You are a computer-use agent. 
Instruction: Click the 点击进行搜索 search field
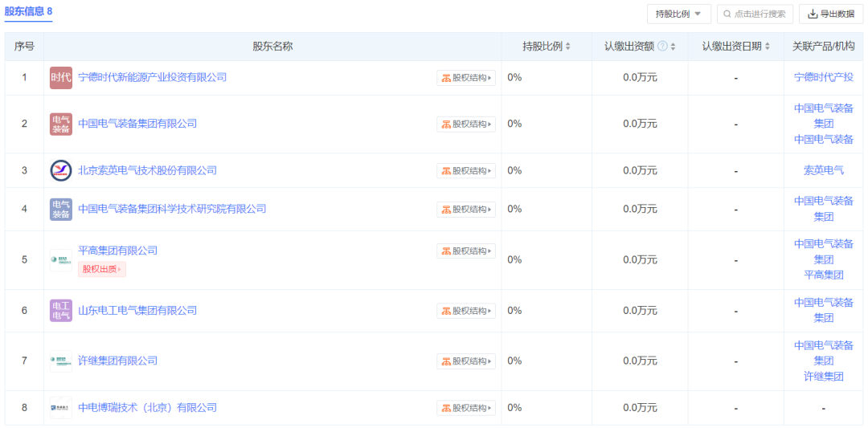[755, 14]
